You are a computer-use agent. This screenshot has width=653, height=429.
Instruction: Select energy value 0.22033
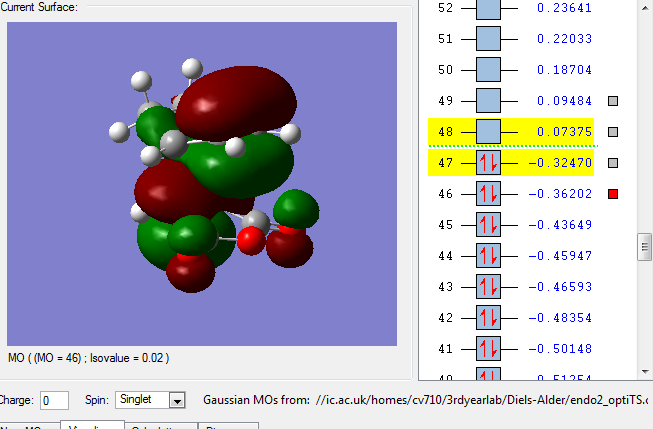[x=564, y=39]
